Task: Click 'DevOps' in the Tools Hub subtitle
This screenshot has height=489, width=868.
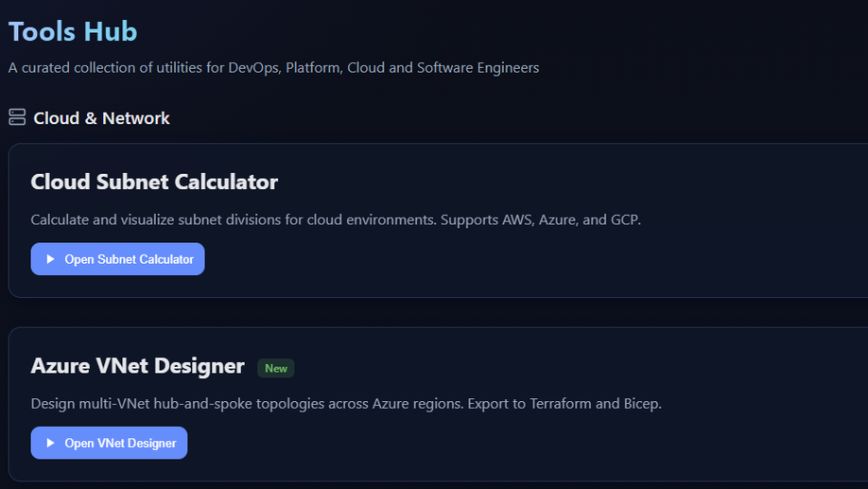Action: click(252, 68)
